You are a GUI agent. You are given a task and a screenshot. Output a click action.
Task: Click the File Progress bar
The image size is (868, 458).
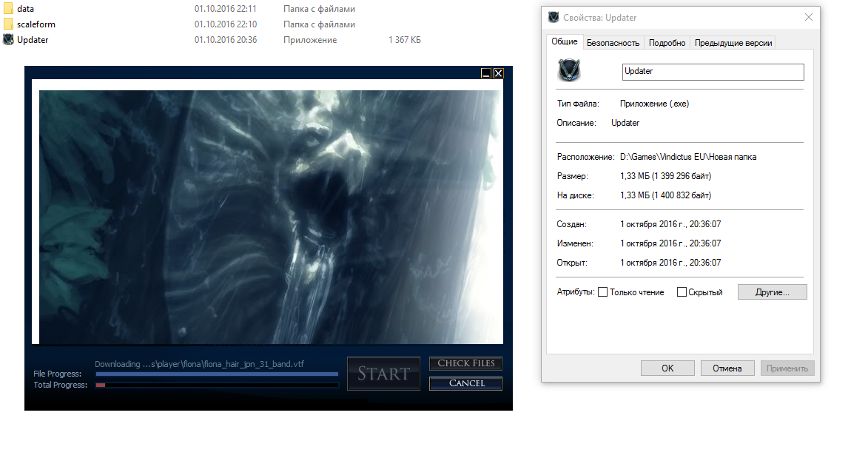pyautogui.click(x=217, y=374)
